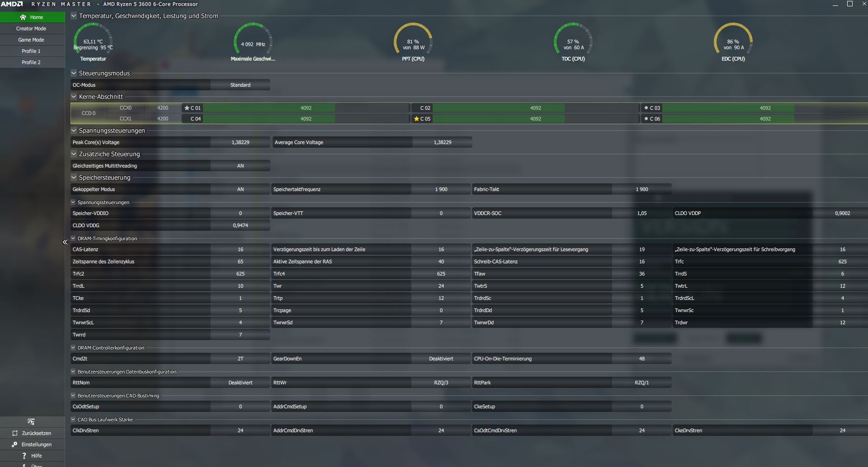Open Hilfe help entry
Screen dimensions: 868x467
pos(32,456)
